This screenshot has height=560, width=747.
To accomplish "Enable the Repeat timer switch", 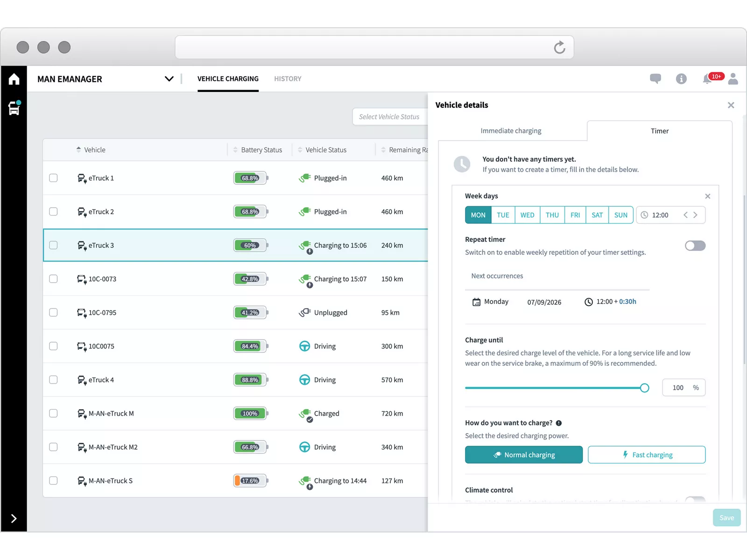I will (x=695, y=245).
